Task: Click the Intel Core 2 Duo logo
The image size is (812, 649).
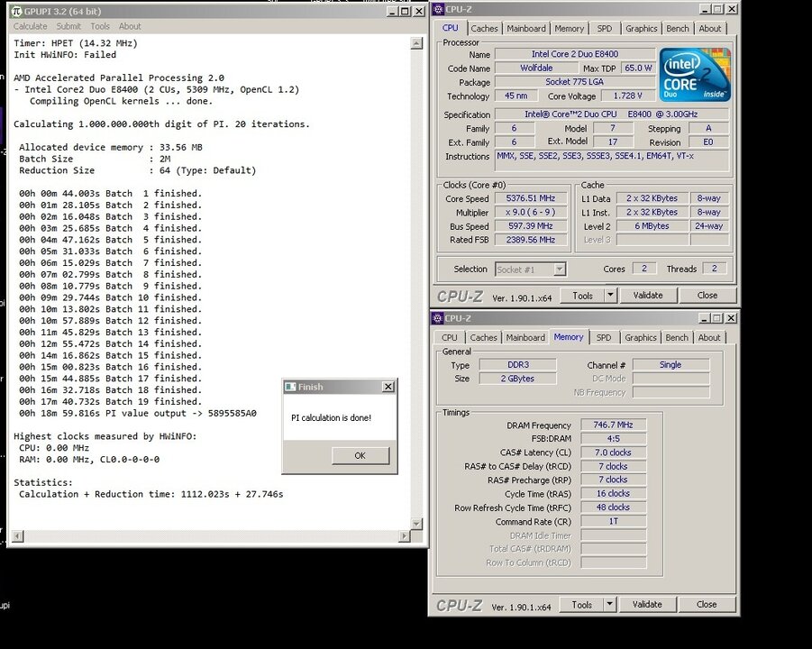Action: [x=695, y=74]
